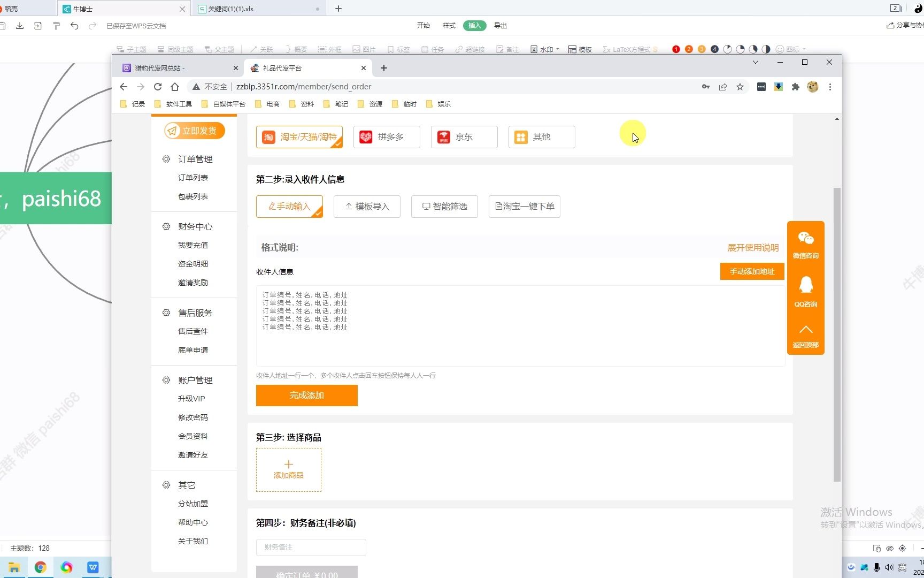Open QQ consultation widget
The width and height of the screenshot is (924, 578).
[806, 292]
